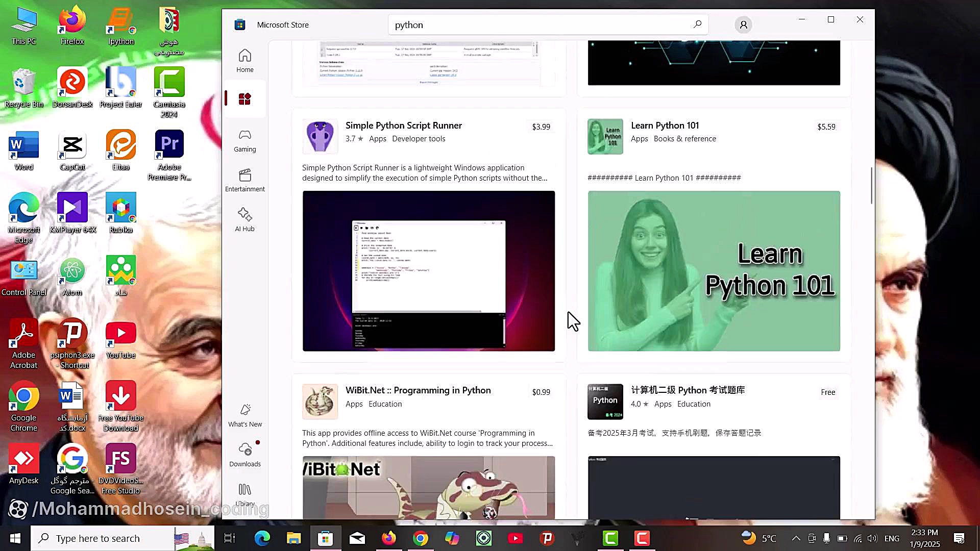980x551 pixels.
Task: Open the Downloads section
Action: tap(244, 455)
